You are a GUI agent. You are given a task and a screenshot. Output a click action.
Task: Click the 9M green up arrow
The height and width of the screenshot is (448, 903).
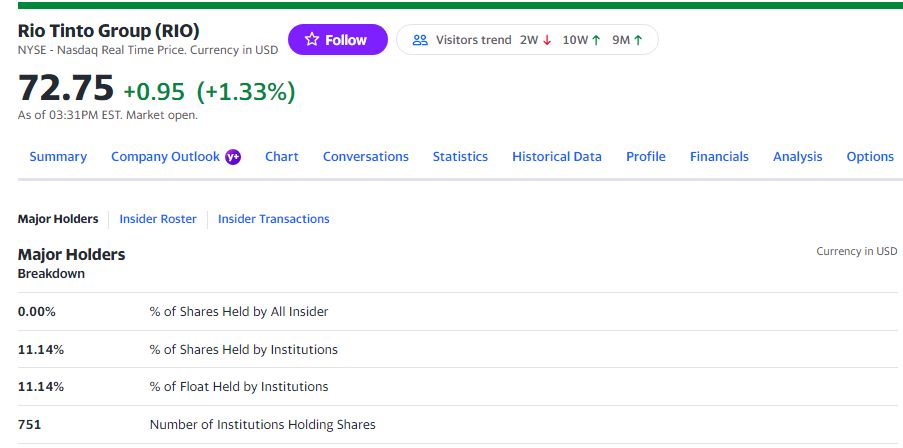pos(638,40)
